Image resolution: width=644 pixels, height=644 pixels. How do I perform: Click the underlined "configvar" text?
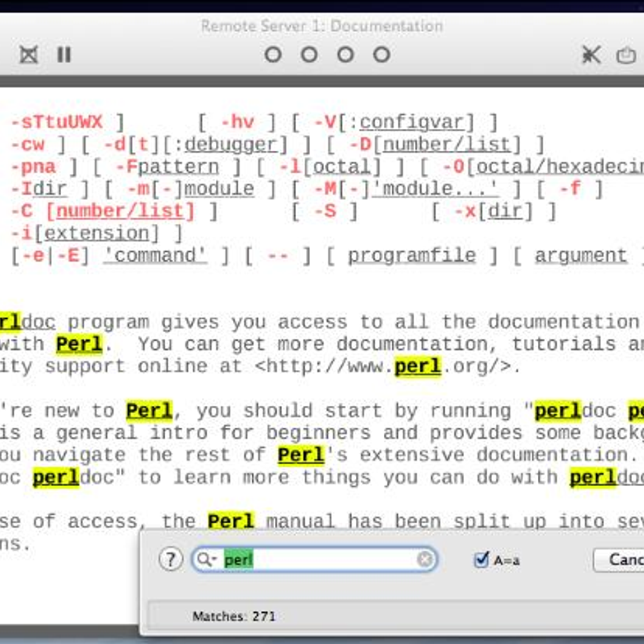coord(412,122)
